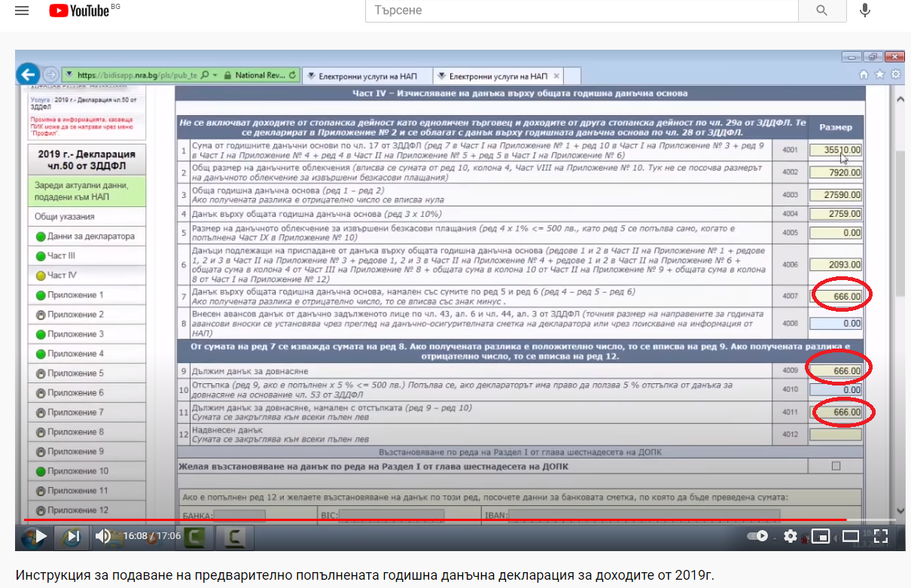Toggle the autoplay switch in the player

pyautogui.click(x=757, y=537)
